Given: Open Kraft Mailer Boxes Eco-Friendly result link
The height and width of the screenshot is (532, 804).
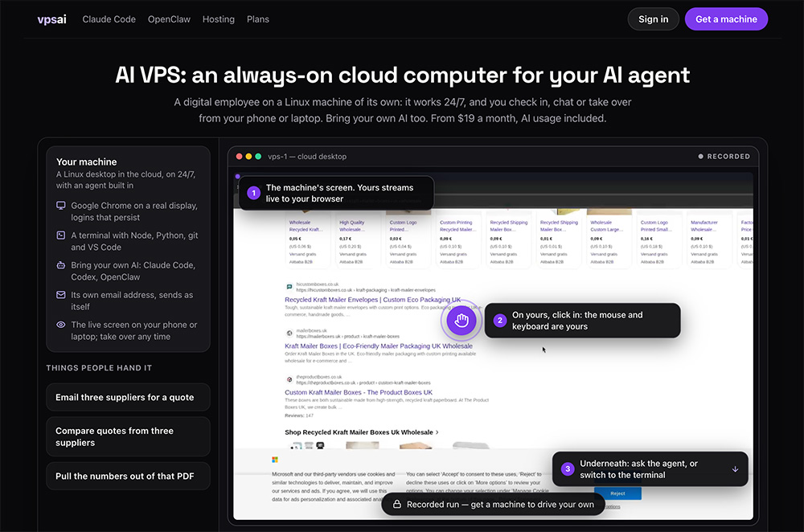Looking at the screenshot, I should [379, 346].
